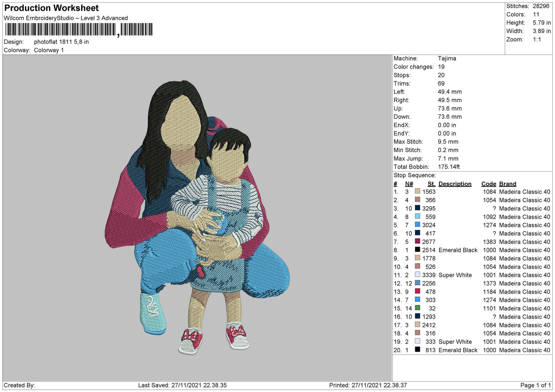Click the embroidered mother and child design preview
This screenshot has height=392, width=555.
(x=197, y=217)
